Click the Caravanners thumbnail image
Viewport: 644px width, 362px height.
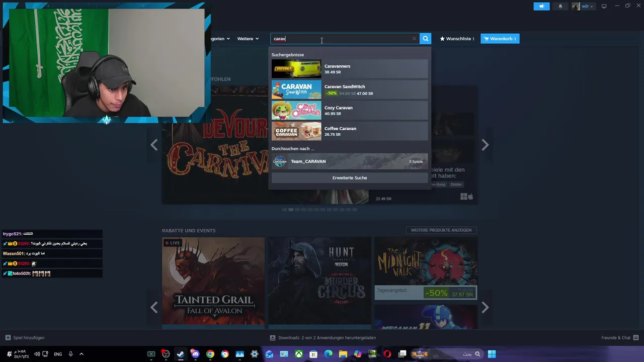(x=296, y=69)
